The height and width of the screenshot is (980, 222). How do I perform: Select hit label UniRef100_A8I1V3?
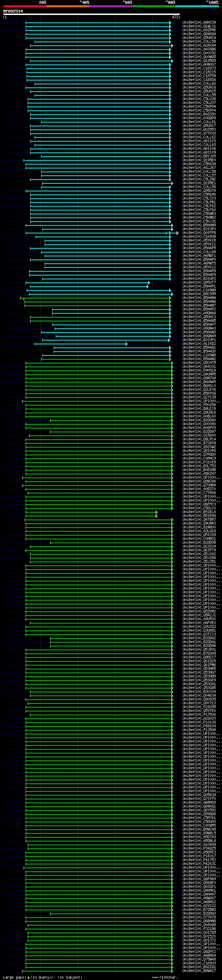tap(199, 141)
